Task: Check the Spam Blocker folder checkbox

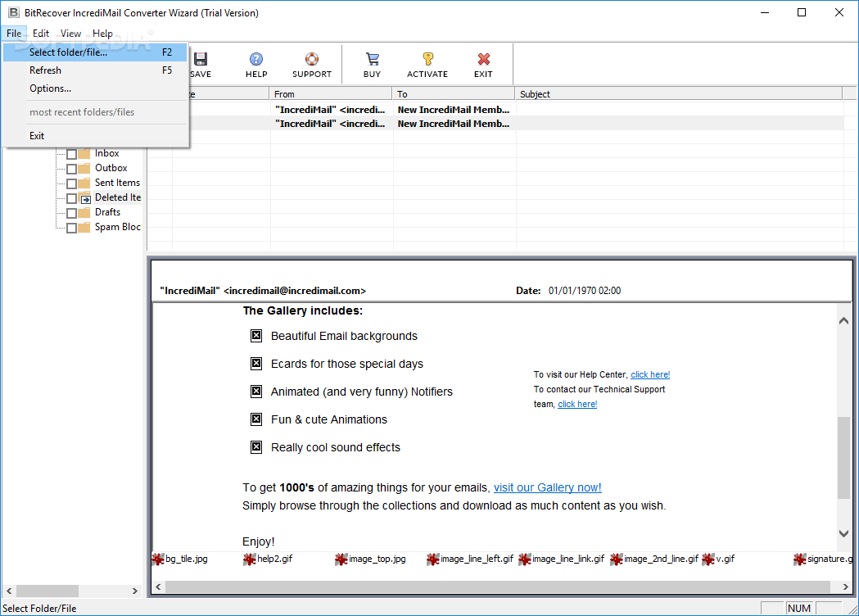Action: tap(71, 228)
